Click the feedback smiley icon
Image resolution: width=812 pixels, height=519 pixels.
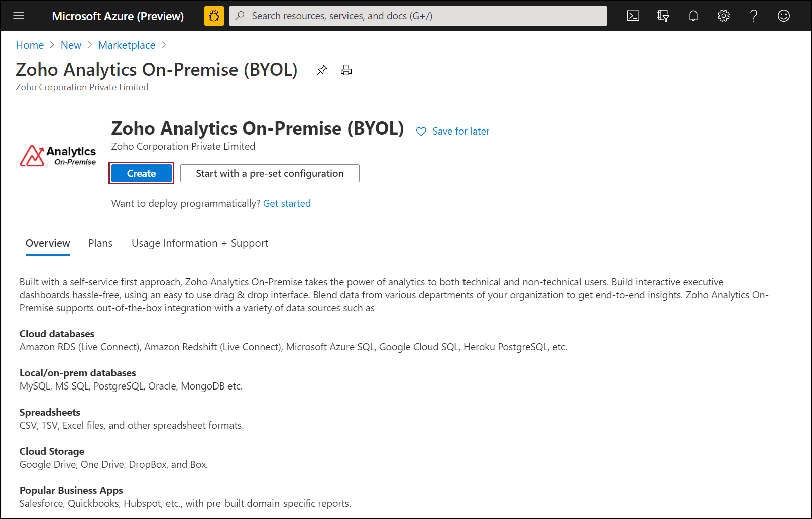[784, 16]
